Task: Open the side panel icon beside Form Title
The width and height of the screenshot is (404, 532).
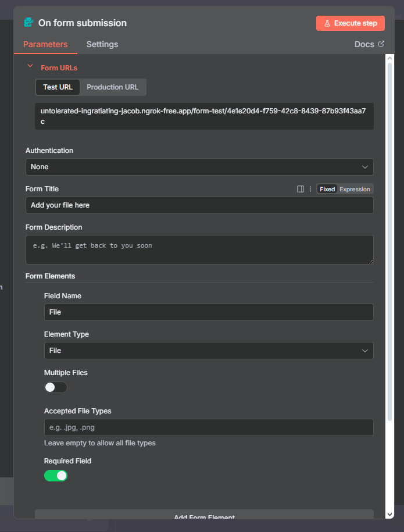Action: click(301, 189)
